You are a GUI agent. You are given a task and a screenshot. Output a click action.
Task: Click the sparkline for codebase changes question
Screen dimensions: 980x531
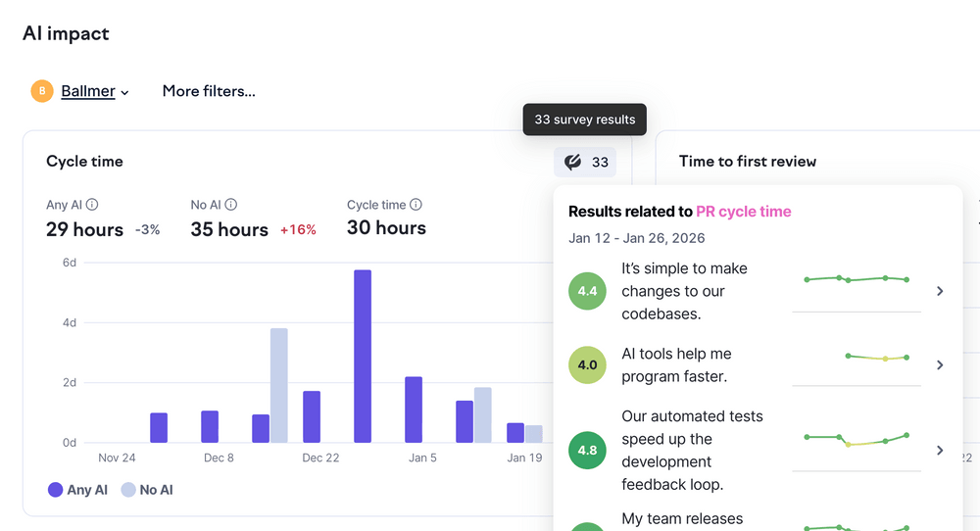(857, 280)
